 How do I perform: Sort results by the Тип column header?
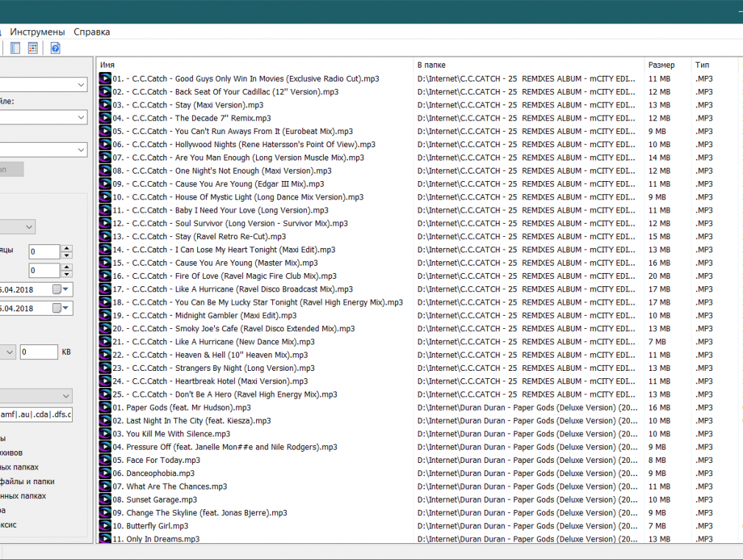coord(714,65)
